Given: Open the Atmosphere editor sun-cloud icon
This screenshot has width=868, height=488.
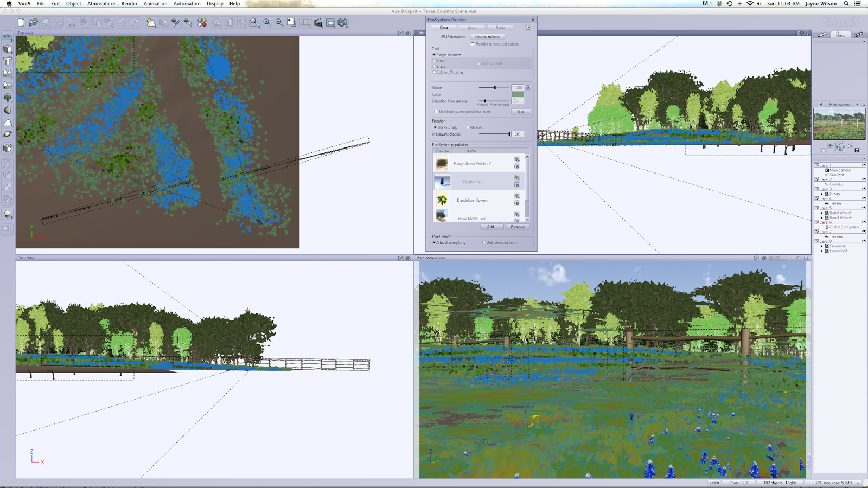Looking at the screenshot, I should tap(151, 22).
